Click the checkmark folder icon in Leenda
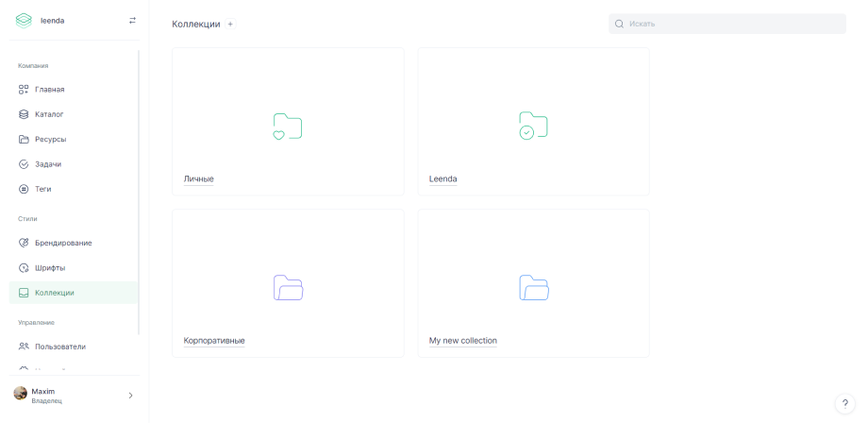This screenshot has width=868, height=423. click(x=533, y=127)
